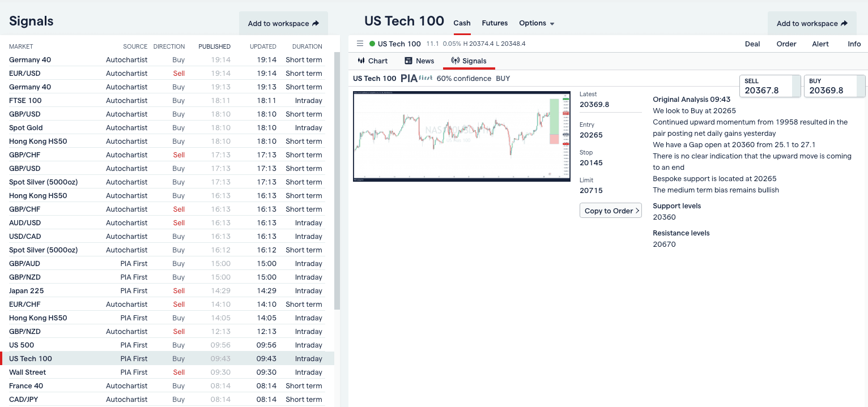868x407 pixels.
Task: Open the hamburger menu beside US Tech 100
Action: (359, 44)
